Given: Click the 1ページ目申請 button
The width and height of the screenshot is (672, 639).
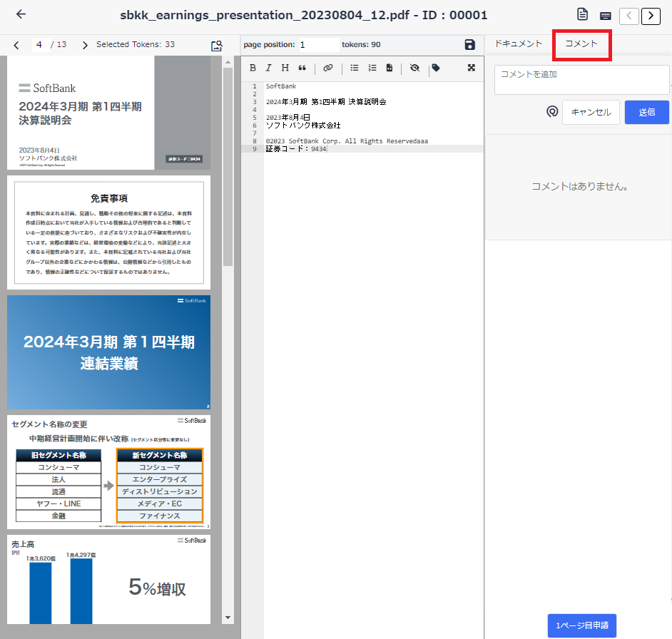Looking at the screenshot, I should 581,625.
